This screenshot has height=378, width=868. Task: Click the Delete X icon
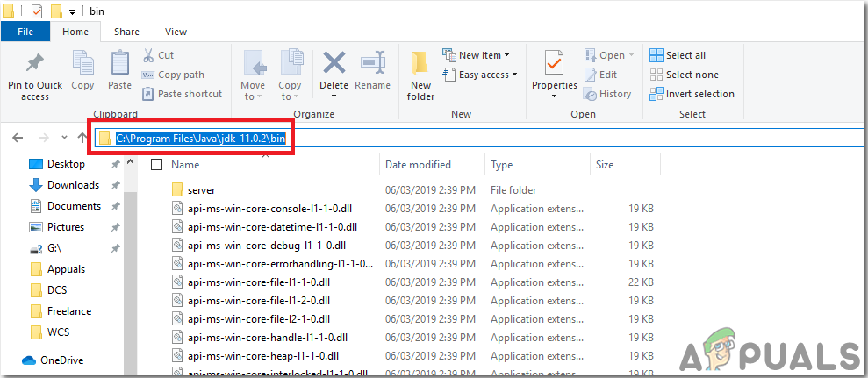tap(334, 62)
